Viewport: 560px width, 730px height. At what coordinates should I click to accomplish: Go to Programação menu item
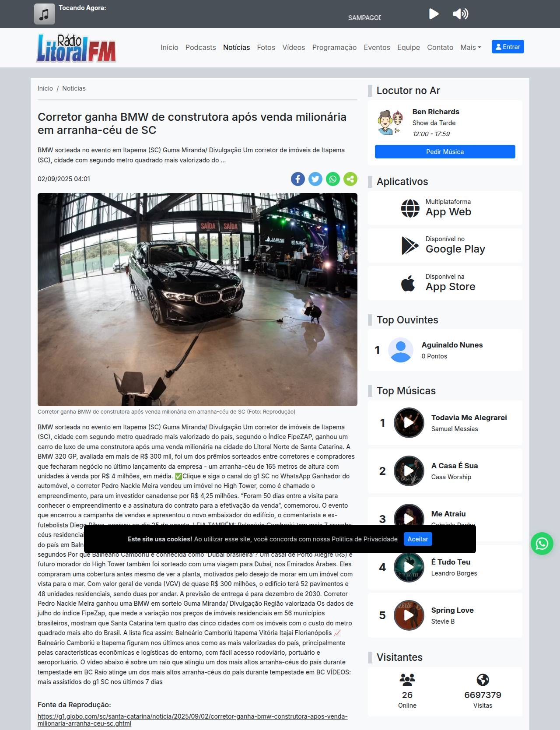(334, 47)
